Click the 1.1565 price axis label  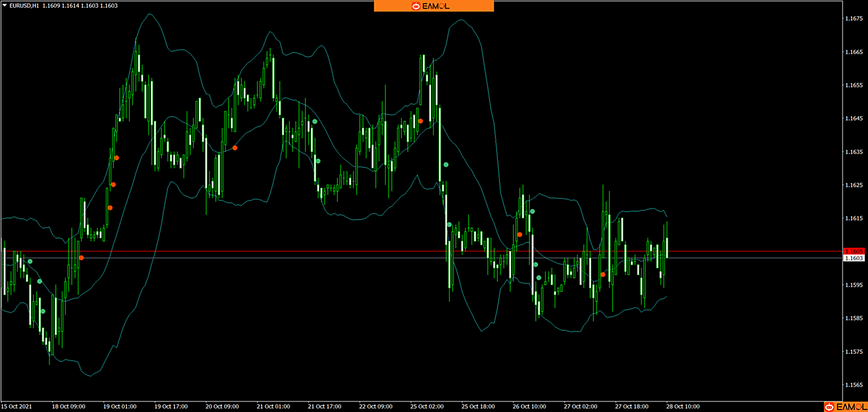(x=854, y=385)
